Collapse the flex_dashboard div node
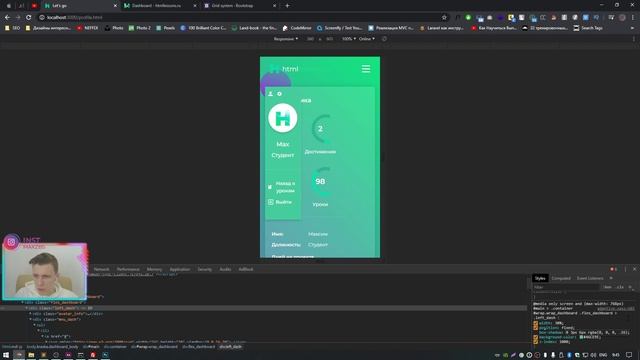 point(22,302)
